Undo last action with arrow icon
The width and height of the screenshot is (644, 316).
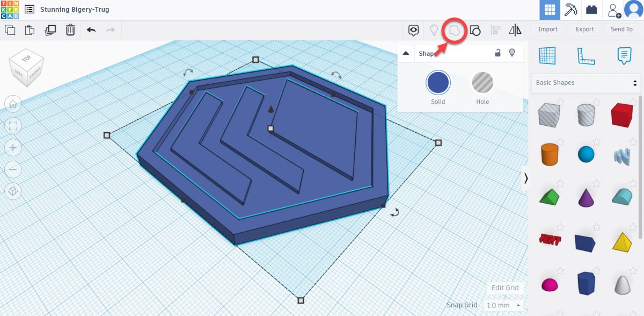[91, 30]
